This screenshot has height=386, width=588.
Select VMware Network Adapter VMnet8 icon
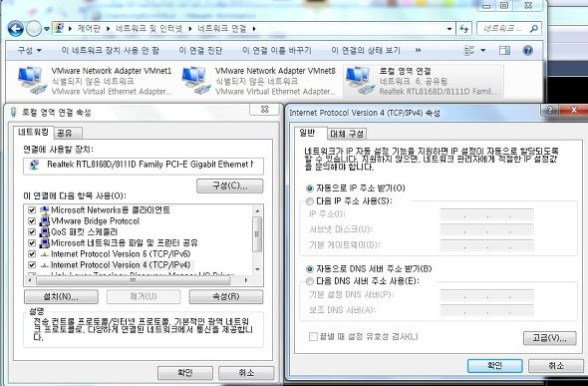(x=196, y=80)
